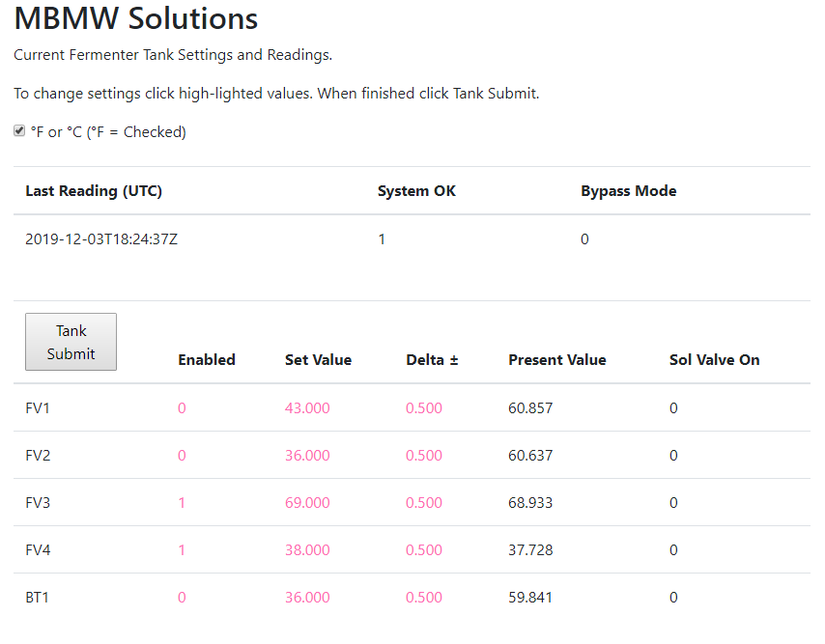
Task: Edit BT1 Enabled value 0
Action: click(x=182, y=598)
